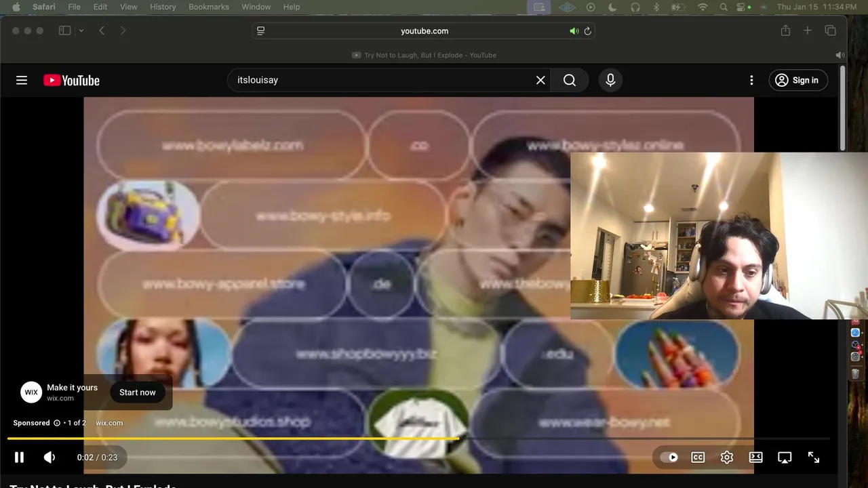Open Control Center
Image resolution: width=868 pixels, height=488 pixels.
[x=743, y=7]
